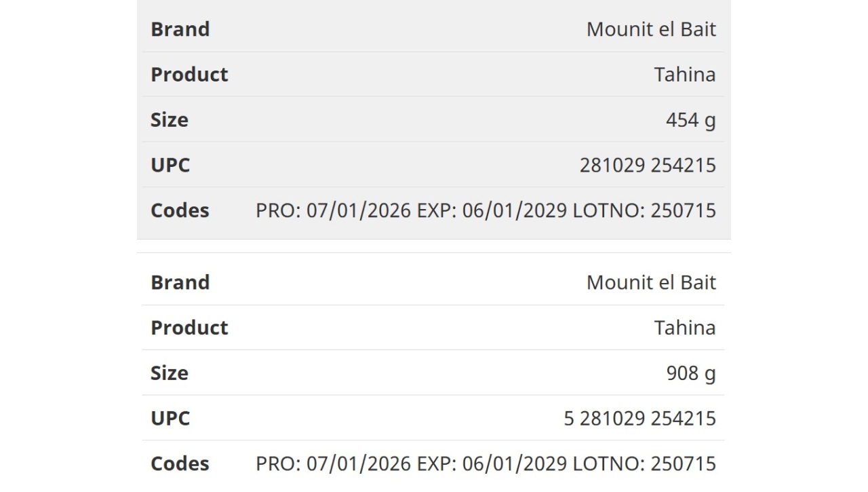Click the first UPC label
This screenshot has width=868, height=492.
[170, 165]
